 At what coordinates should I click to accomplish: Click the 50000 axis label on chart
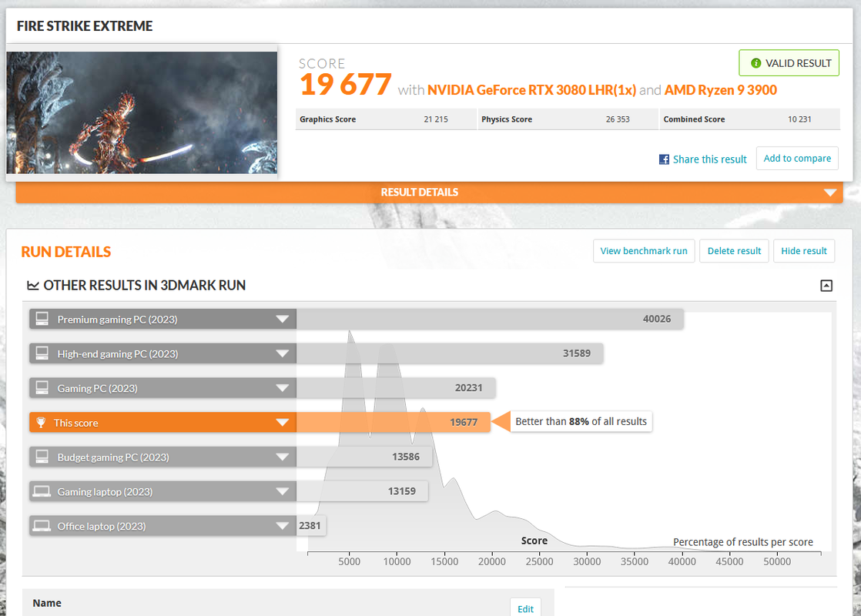point(777,561)
